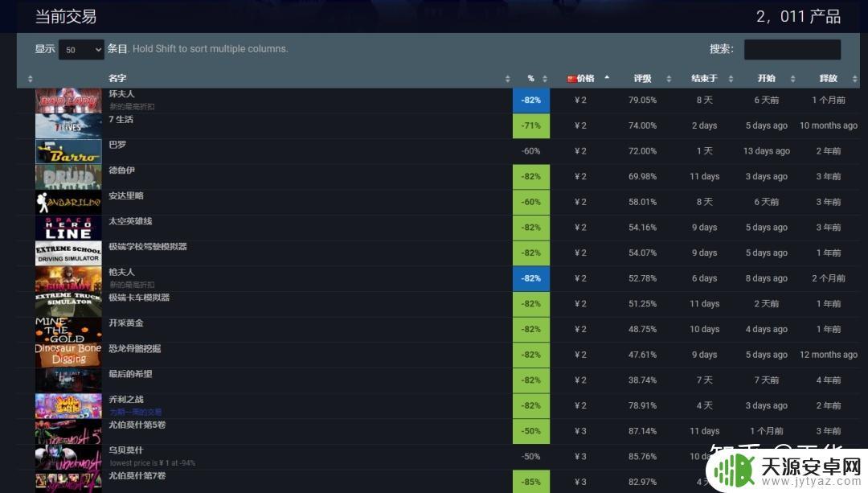Open the Andarilho game thumbnail

68,203
